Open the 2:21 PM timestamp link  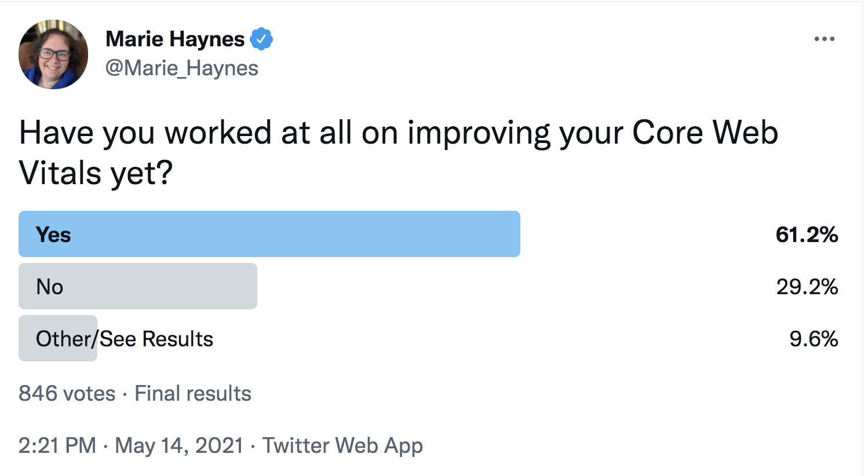point(57,445)
